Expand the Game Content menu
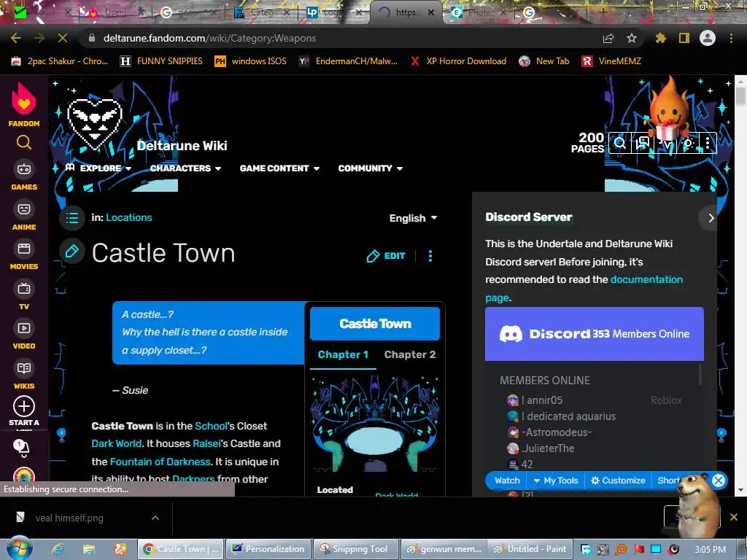747x560 pixels. point(279,168)
